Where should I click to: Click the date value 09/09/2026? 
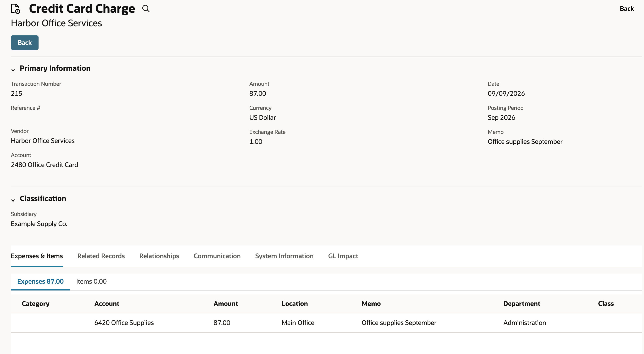click(506, 93)
